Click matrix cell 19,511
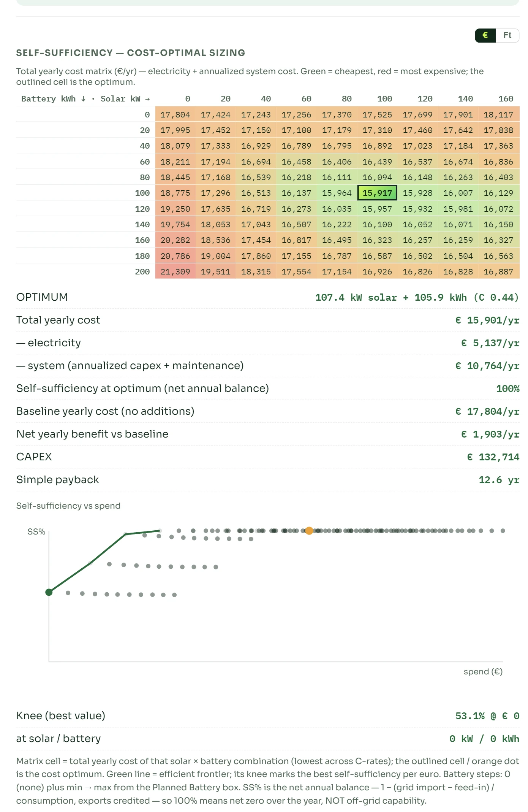This screenshot has width=528, height=812. coord(216,271)
